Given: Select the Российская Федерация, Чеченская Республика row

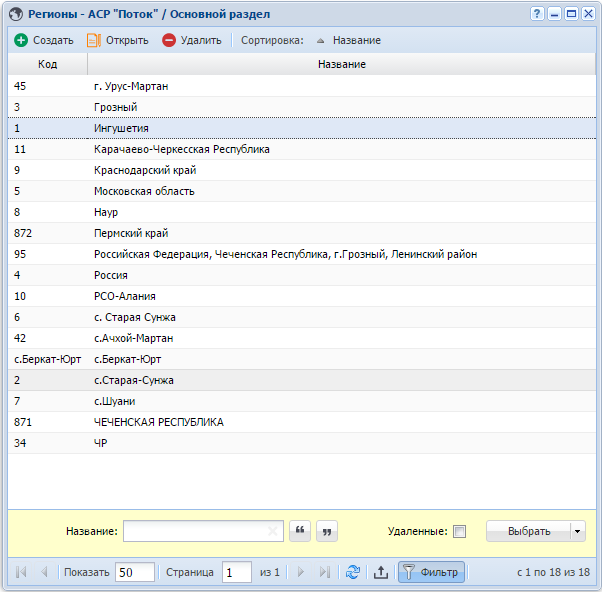Looking at the screenshot, I should 302,254.
